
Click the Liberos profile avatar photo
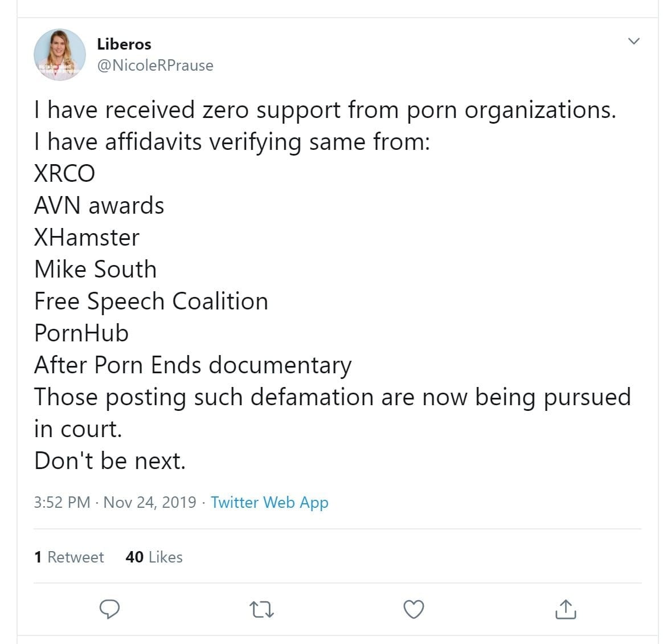(x=60, y=55)
